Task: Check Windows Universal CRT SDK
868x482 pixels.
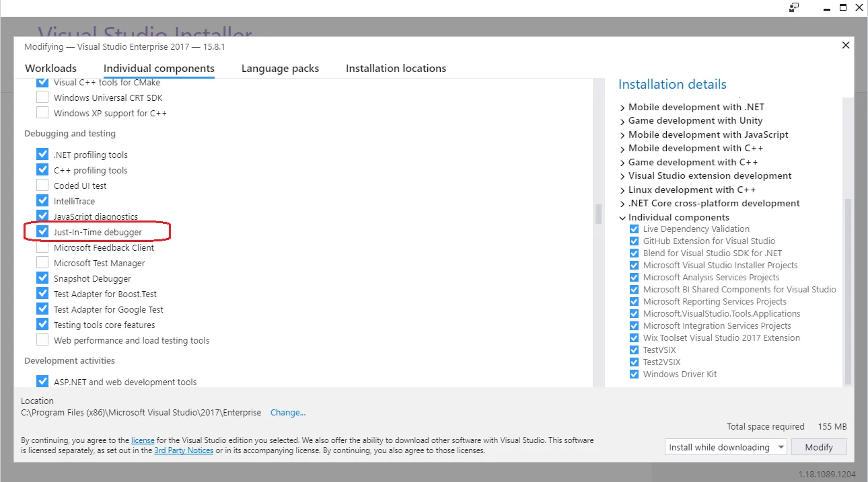Action: 42,97
